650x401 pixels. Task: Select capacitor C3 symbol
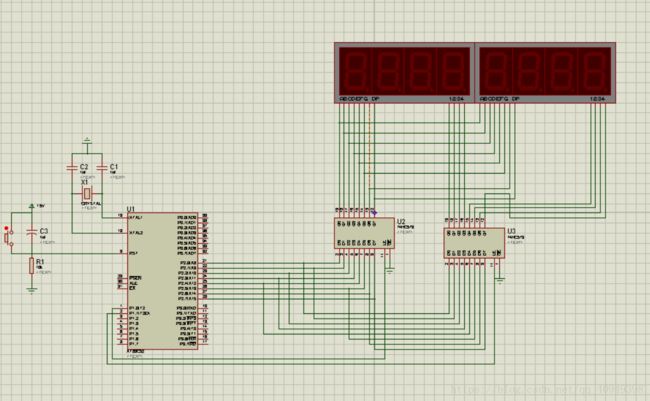click(x=32, y=231)
